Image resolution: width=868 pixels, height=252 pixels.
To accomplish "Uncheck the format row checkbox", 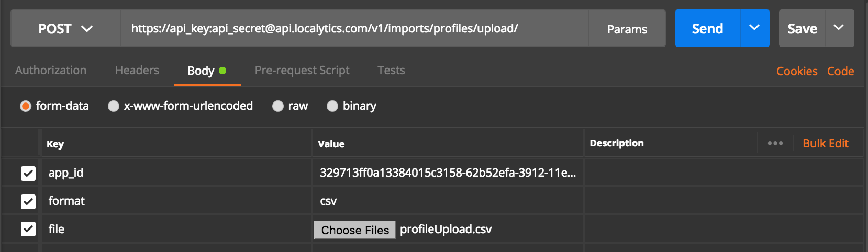I will 28,201.
